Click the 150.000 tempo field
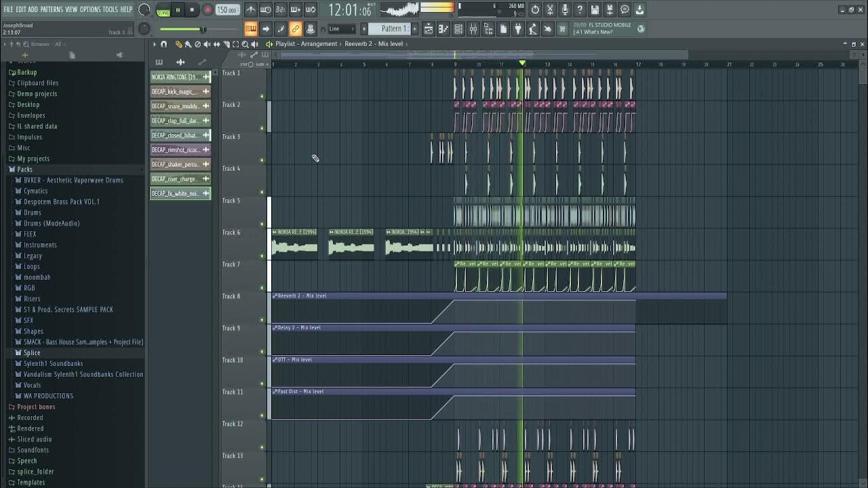 227,10
